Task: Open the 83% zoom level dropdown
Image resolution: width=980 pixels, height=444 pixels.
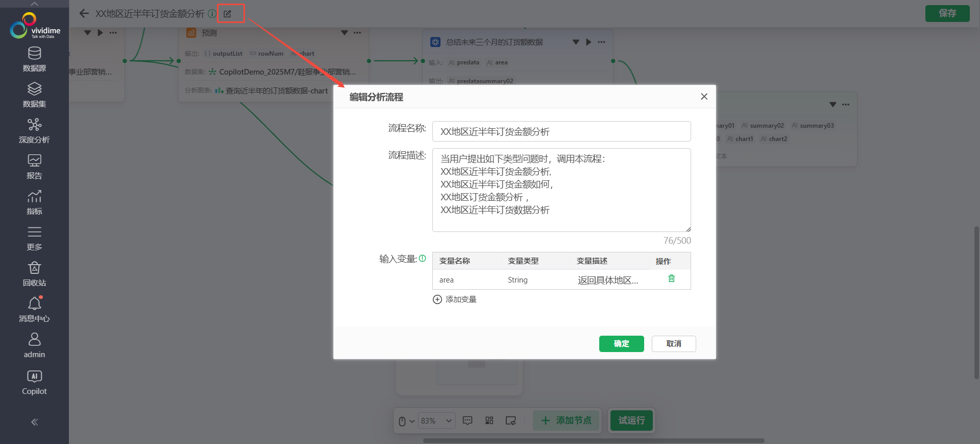Action: pyautogui.click(x=436, y=420)
